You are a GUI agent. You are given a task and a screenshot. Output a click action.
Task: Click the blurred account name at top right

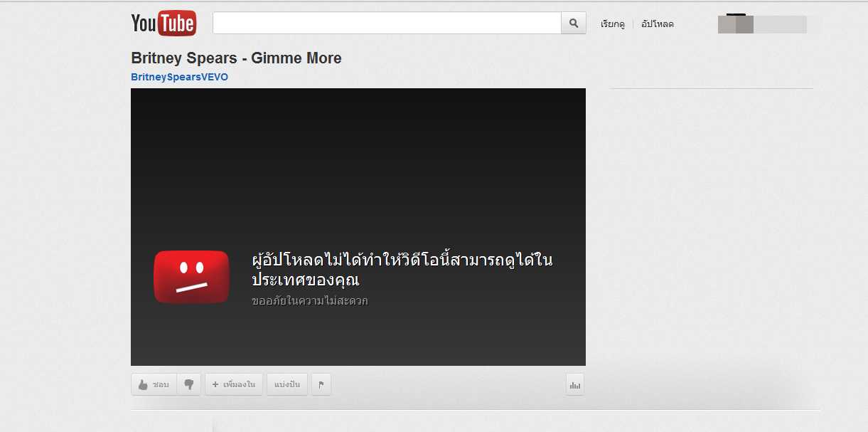coord(771,24)
